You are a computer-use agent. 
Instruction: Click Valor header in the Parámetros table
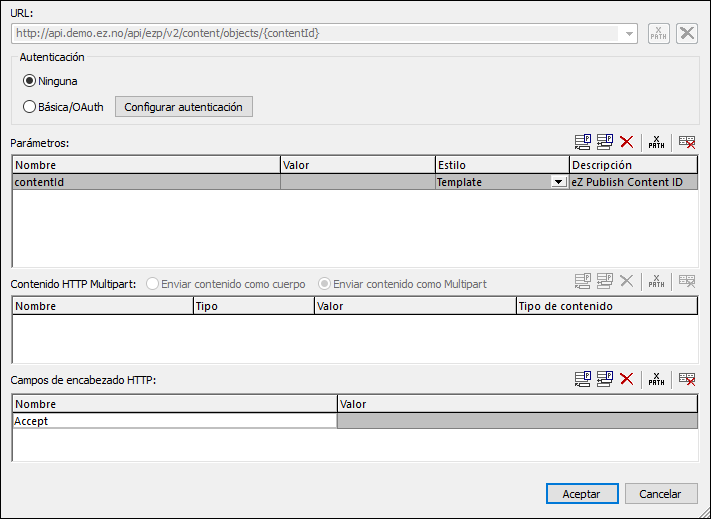(358, 165)
